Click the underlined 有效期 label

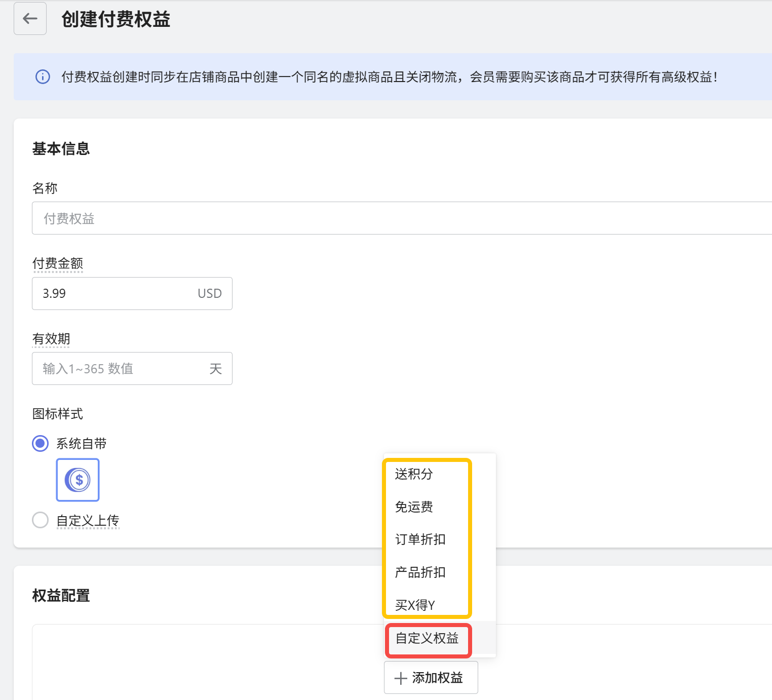coord(51,339)
